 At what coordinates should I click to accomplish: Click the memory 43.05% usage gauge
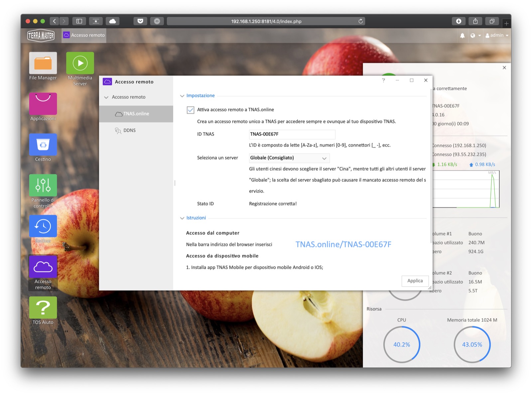[x=472, y=344]
